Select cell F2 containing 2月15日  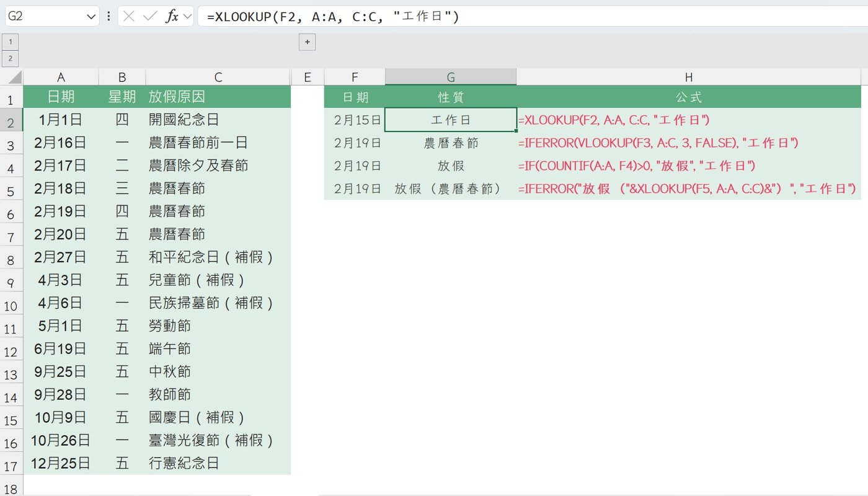[x=355, y=119]
